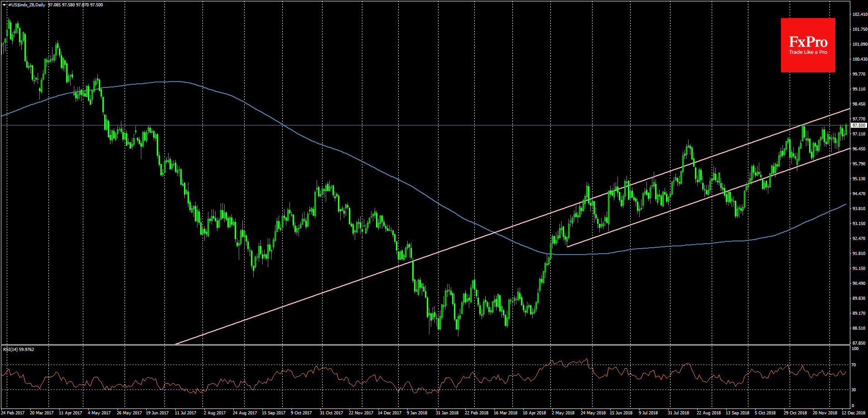Select the 15 Sep 2017 date label
The height and width of the screenshot is (418, 868).
[274, 413]
